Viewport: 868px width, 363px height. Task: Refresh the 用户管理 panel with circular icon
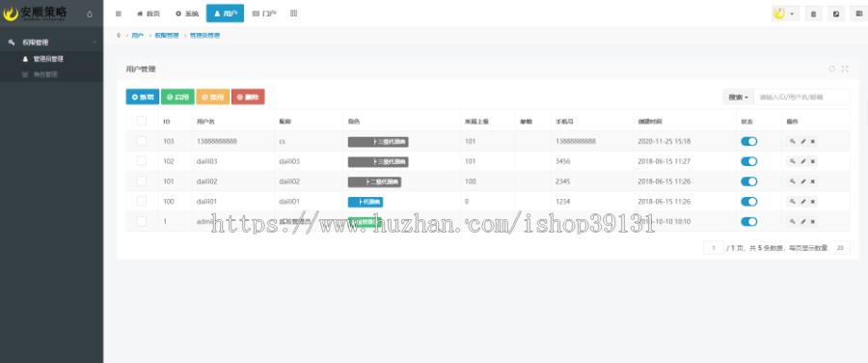[x=831, y=69]
